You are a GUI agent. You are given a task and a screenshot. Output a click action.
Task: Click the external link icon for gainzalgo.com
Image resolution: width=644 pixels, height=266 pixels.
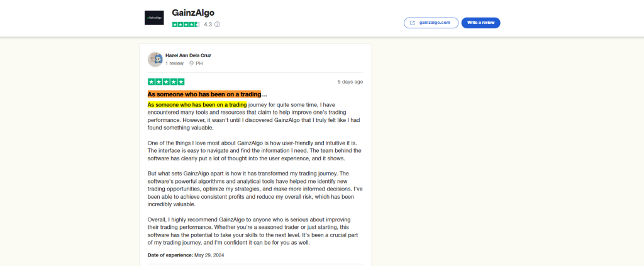[x=413, y=23]
